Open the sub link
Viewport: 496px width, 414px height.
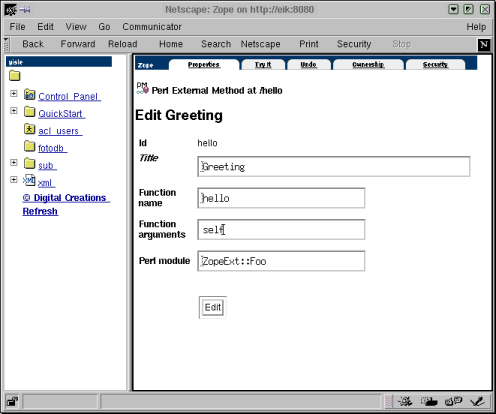point(47,165)
